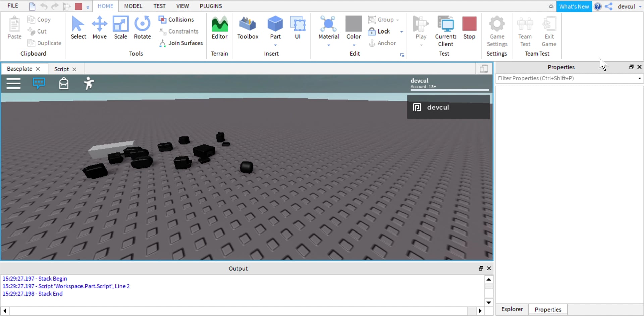Open the Rotate tool
The width and height of the screenshot is (644, 331).
tap(142, 28)
